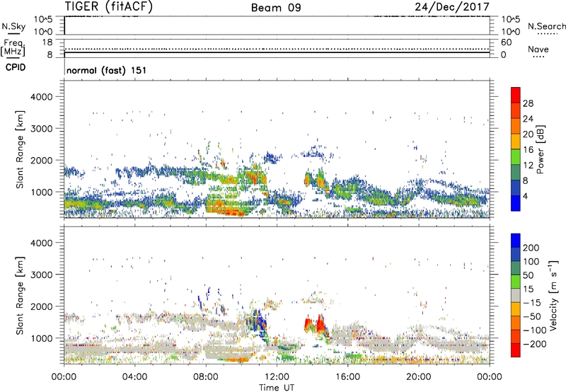Click the date '24/Dec/2017'
Screen dimensions: 566x392
(x=452, y=6)
